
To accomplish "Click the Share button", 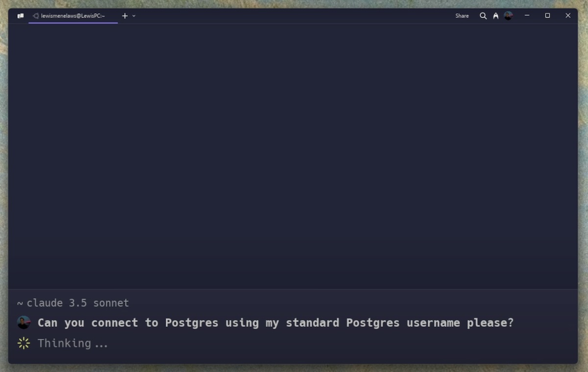I will click(462, 16).
